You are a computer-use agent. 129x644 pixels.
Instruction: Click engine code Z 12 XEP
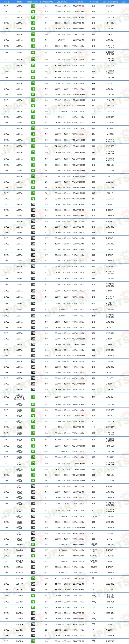[x=110, y=12]
